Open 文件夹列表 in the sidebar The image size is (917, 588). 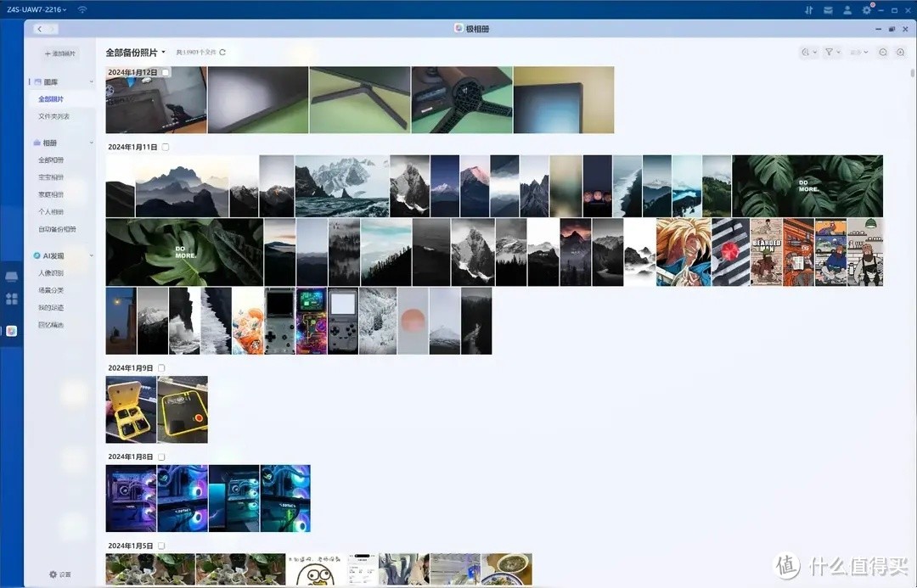53,116
